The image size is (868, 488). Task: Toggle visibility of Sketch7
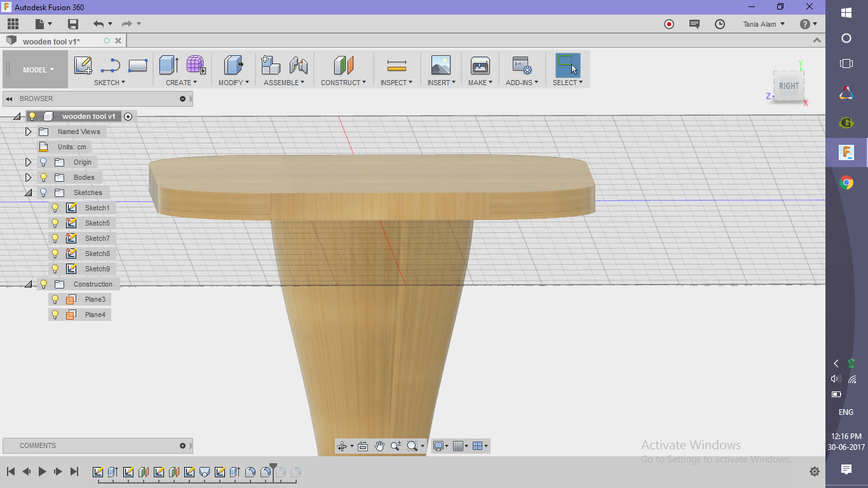(x=55, y=238)
